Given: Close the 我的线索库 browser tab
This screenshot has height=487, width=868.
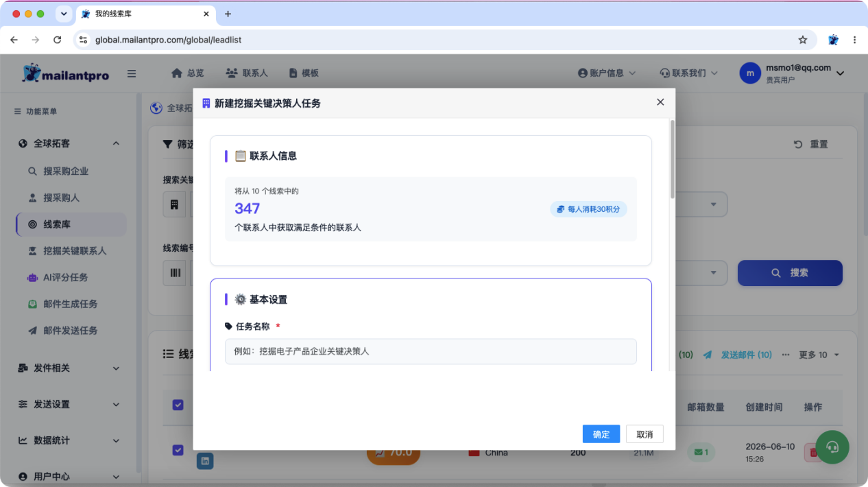Looking at the screenshot, I should click(206, 14).
